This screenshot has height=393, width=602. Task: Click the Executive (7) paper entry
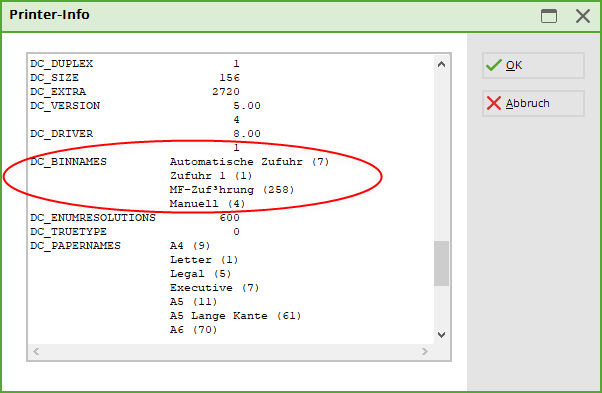tap(215, 288)
